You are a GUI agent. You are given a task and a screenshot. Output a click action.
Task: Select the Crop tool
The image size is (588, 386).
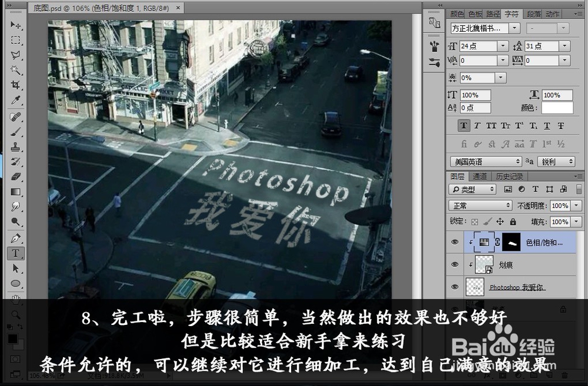pos(15,85)
